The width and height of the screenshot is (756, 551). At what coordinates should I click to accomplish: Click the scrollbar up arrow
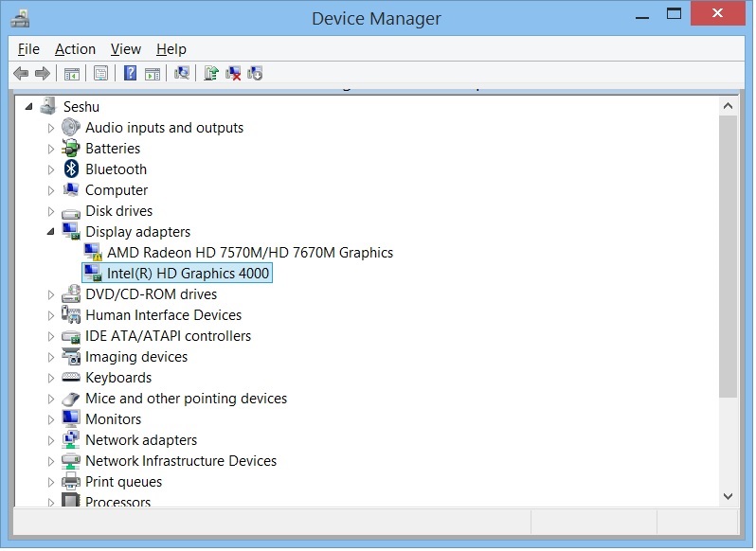click(728, 105)
